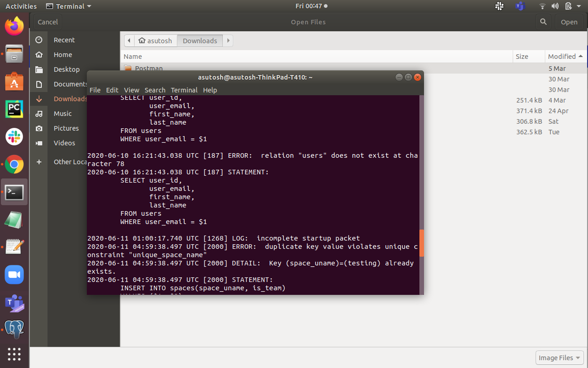Click the Downloads path button
This screenshot has height=368, width=588.
200,40
